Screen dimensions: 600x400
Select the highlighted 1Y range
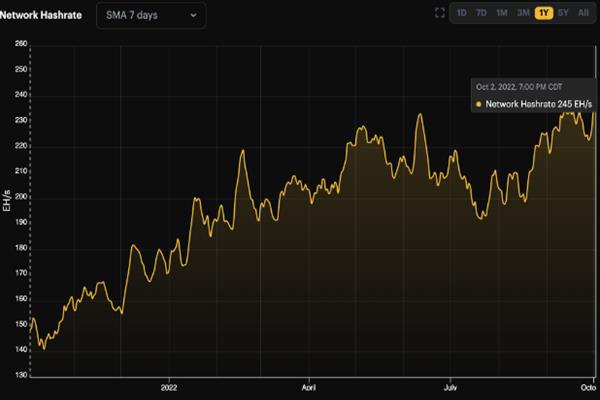point(544,13)
